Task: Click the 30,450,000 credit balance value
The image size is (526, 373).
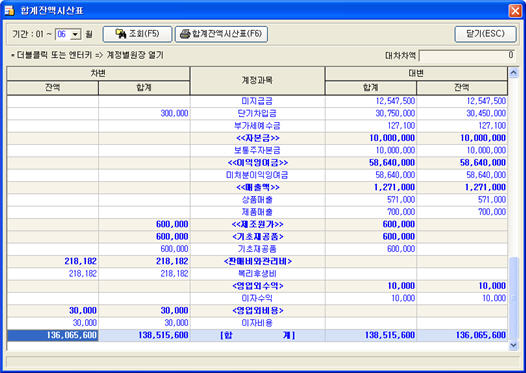Action: [486, 113]
